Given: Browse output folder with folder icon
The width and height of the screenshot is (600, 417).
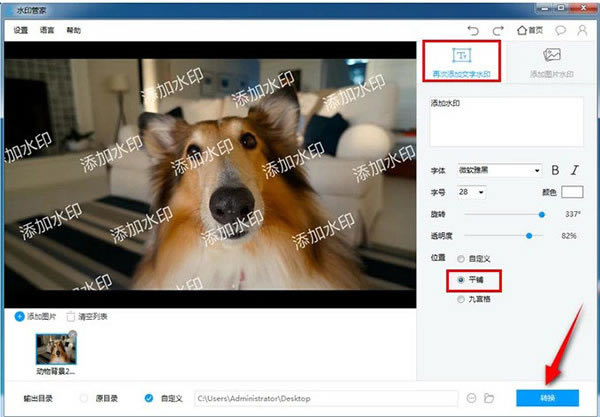Looking at the screenshot, I should 491,397.
